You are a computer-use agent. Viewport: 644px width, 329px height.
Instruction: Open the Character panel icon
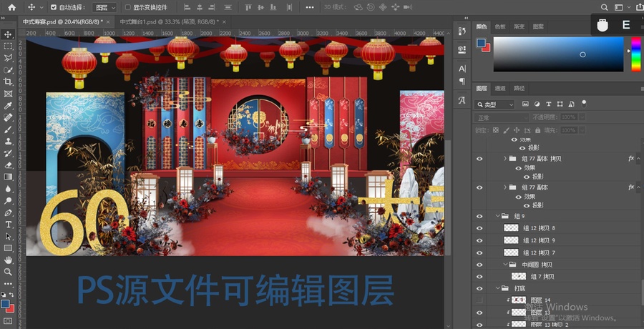pyautogui.click(x=462, y=68)
